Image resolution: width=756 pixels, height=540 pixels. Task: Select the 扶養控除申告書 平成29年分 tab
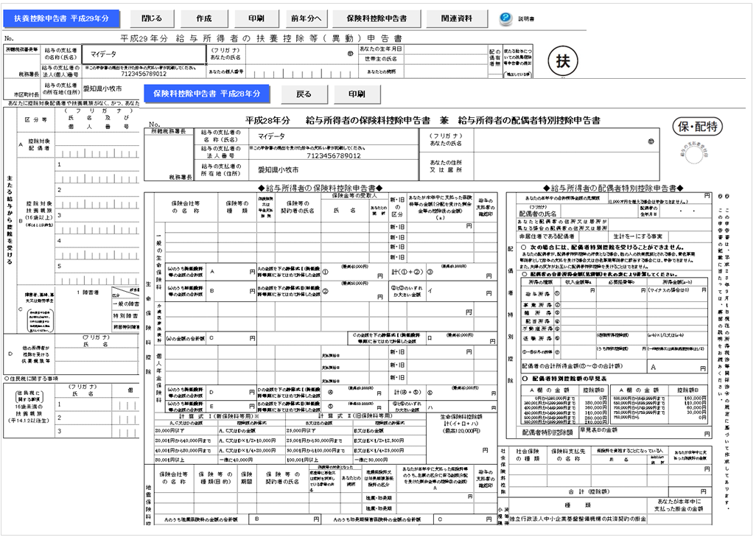(61, 19)
